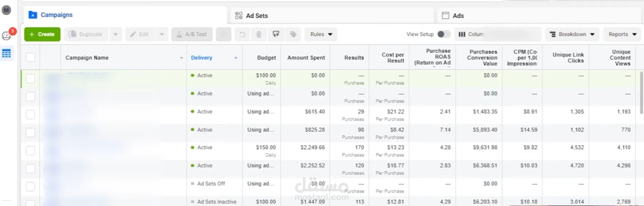Click the table's vertical scrollbar
Screen dimensions: 644x206
click(641, 93)
